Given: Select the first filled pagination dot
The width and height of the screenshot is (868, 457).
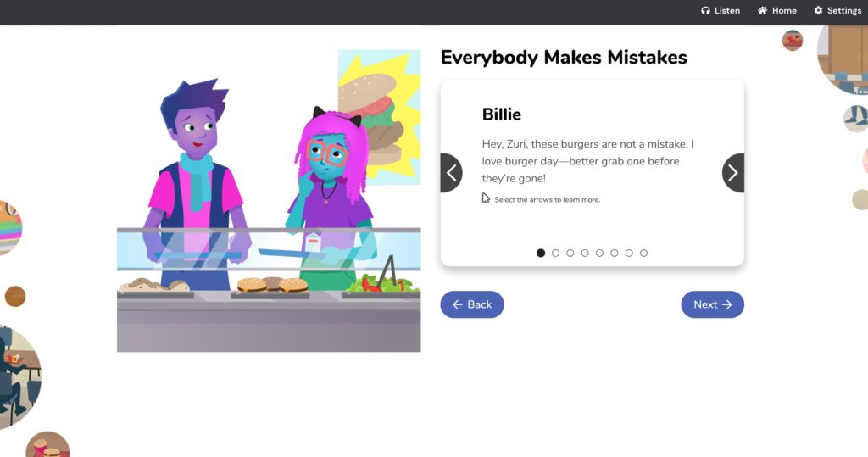Looking at the screenshot, I should click(x=541, y=254).
